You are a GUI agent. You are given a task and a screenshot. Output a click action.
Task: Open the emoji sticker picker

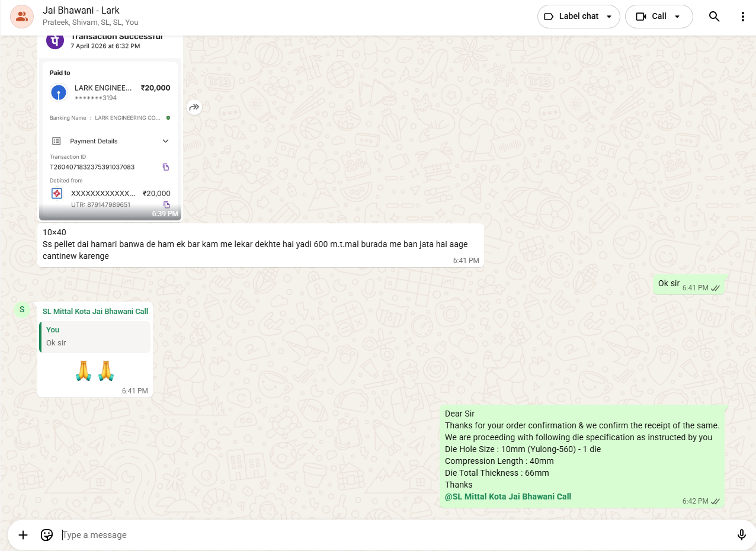[47, 535]
